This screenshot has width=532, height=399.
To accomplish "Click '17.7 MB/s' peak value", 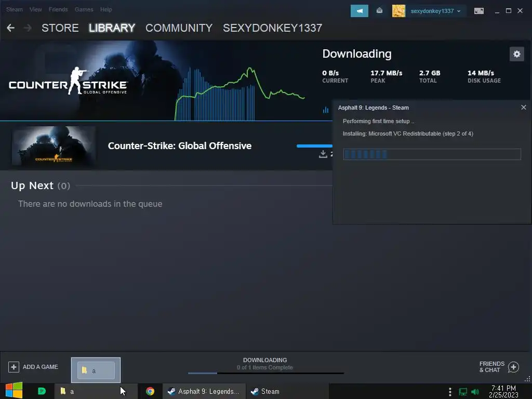I will [x=386, y=73].
